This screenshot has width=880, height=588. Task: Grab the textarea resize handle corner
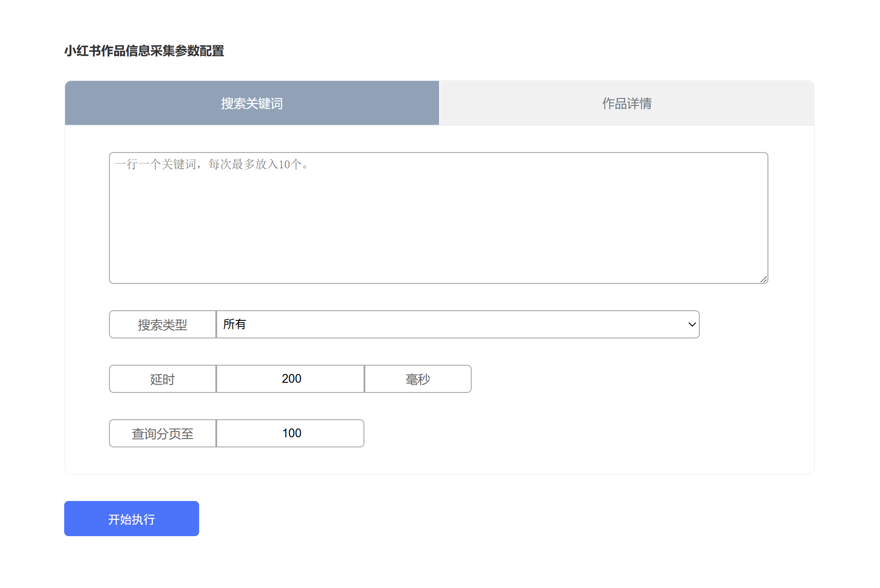[x=764, y=279]
